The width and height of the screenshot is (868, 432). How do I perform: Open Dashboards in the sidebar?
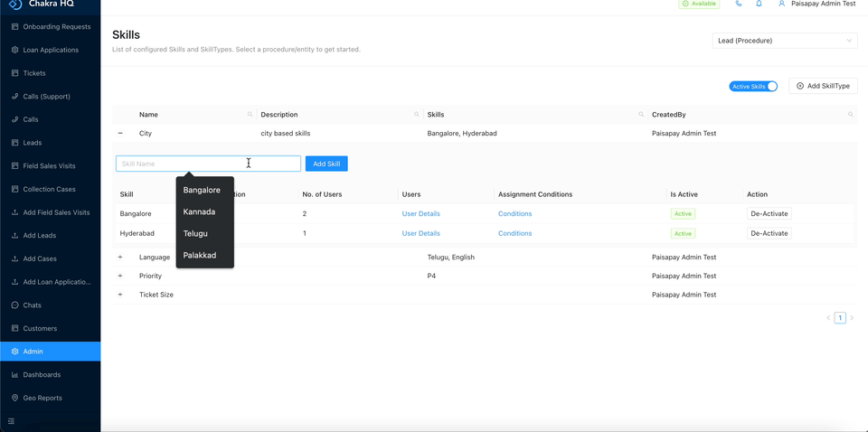pyautogui.click(x=42, y=374)
